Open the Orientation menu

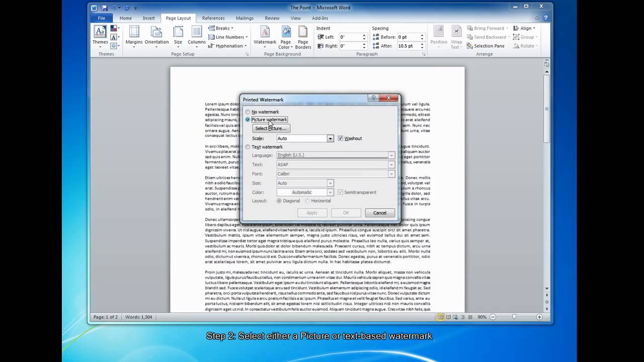156,37
